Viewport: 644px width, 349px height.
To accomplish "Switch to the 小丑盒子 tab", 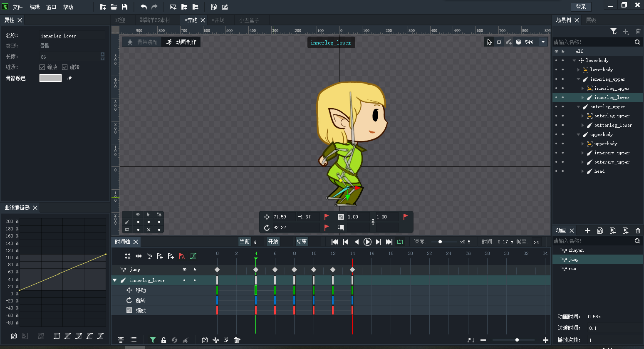I will click(x=249, y=20).
